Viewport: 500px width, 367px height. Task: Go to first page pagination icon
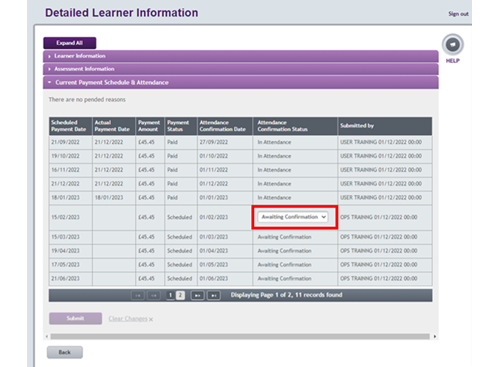pos(137,295)
